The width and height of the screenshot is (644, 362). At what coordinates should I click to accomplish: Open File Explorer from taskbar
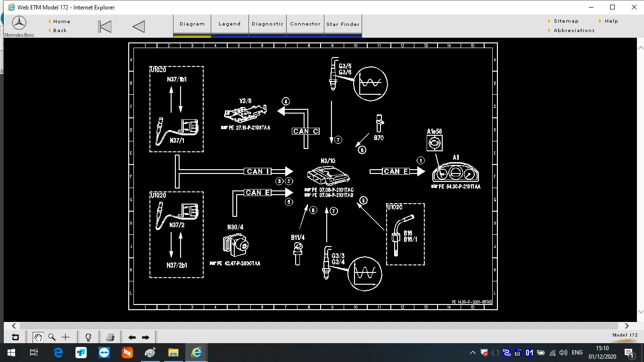pos(173,353)
